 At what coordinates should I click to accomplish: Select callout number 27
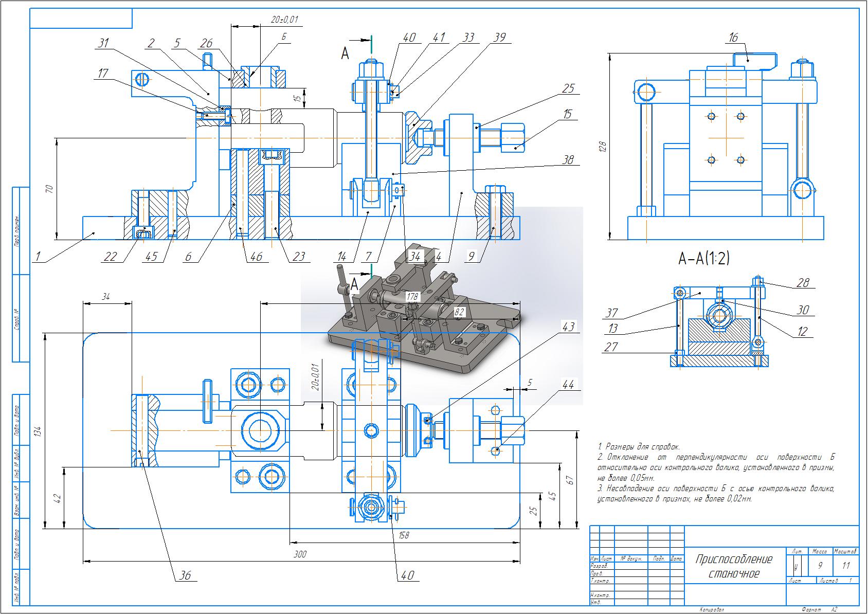611,347
